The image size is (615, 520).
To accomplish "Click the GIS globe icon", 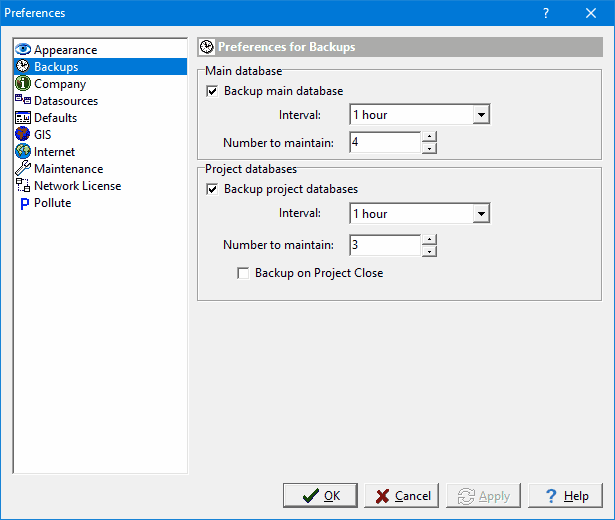I will pyautogui.click(x=23, y=134).
